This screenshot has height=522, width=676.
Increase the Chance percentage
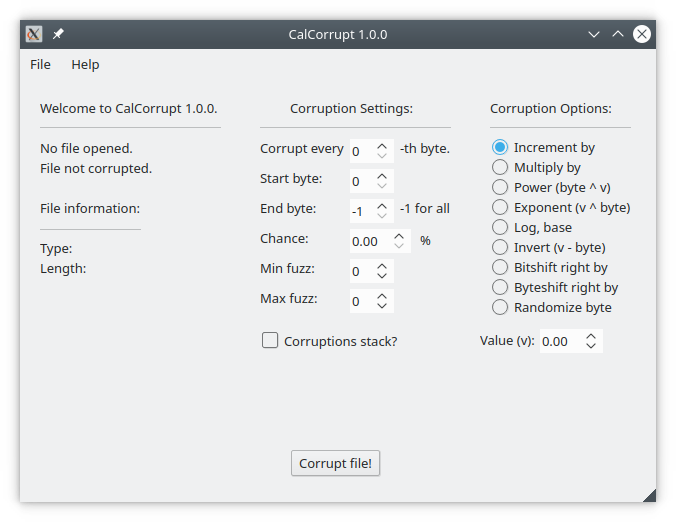coord(399,237)
